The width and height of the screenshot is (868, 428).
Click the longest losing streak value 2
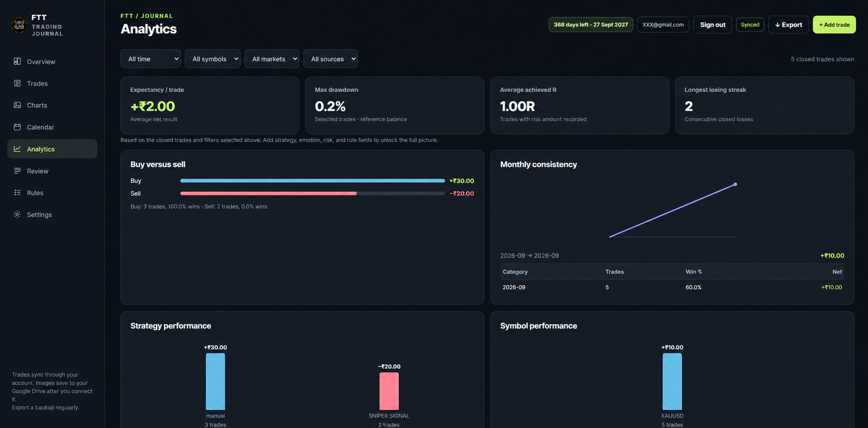click(x=689, y=106)
